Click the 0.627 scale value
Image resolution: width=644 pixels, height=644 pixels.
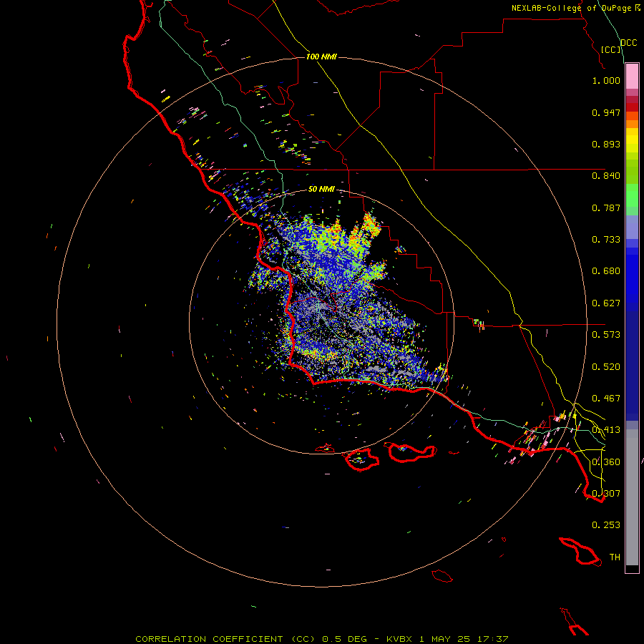606,303
